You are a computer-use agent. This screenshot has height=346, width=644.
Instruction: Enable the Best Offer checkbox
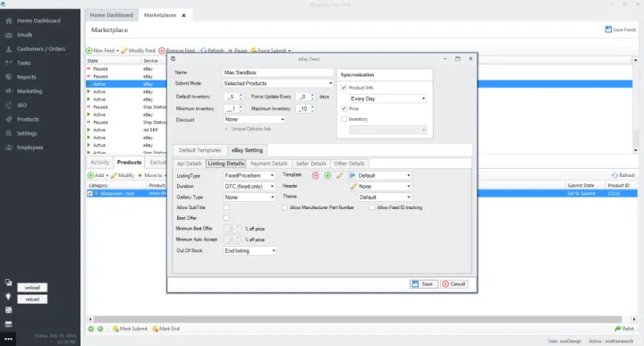pyautogui.click(x=226, y=218)
